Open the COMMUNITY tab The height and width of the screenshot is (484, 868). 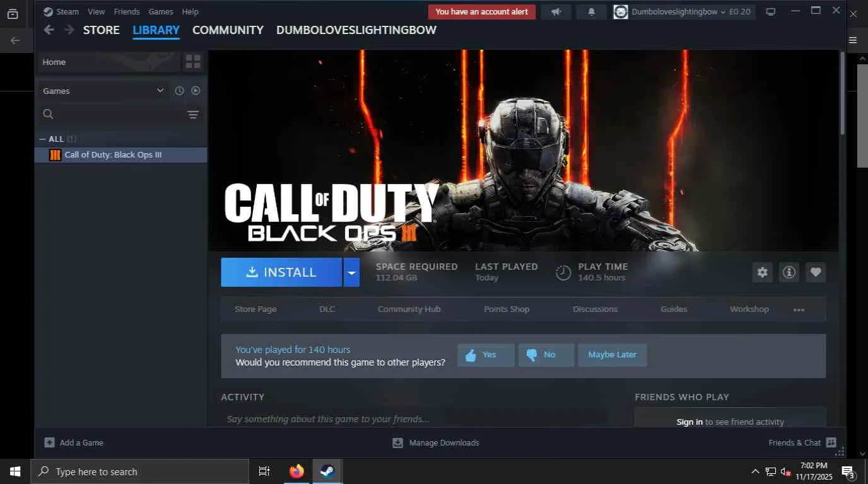click(x=228, y=30)
